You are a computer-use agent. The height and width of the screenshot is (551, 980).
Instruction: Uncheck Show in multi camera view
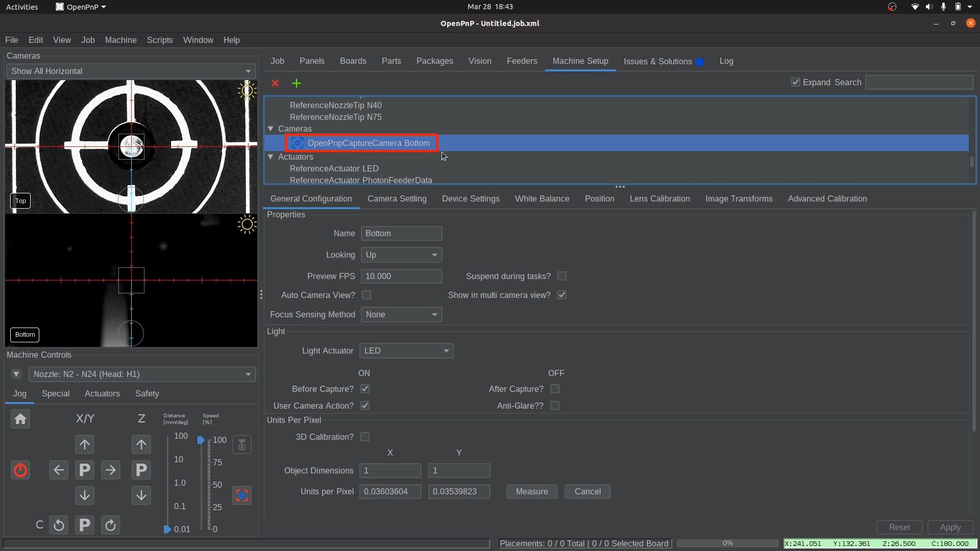coord(562,295)
